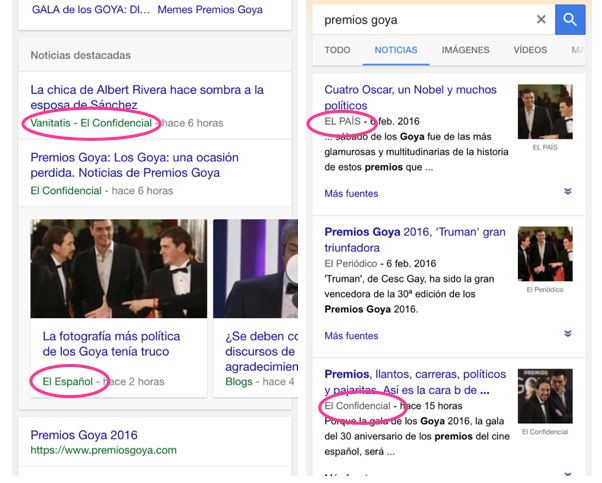Open 'Premios Goya 2016' result link

click(84, 435)
